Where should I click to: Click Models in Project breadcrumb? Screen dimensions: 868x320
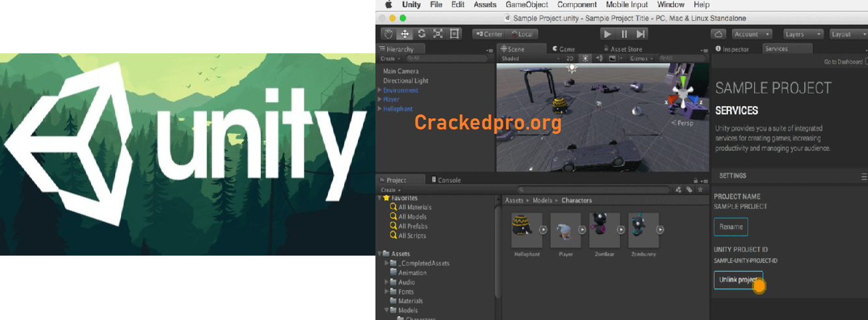coord(543,200)
